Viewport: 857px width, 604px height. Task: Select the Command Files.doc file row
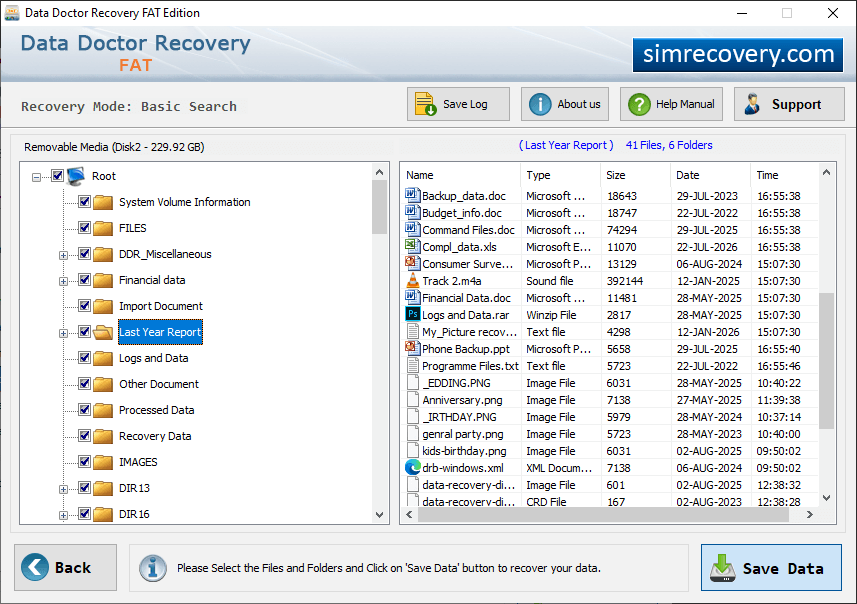611,230
